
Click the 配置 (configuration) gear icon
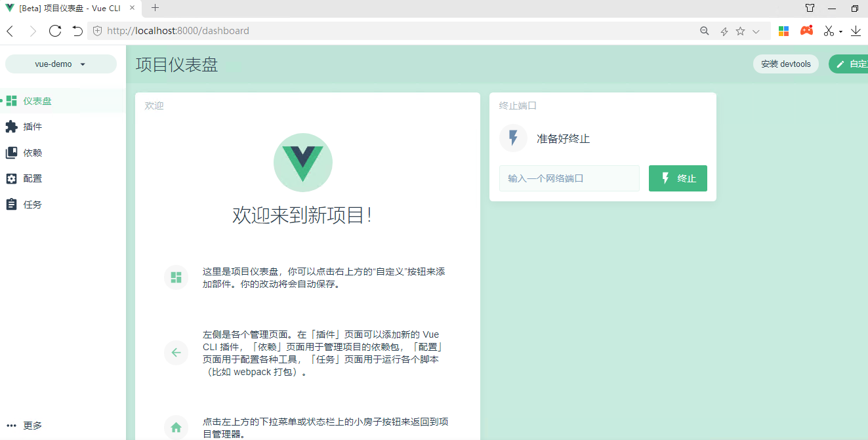tap(11, 178)
